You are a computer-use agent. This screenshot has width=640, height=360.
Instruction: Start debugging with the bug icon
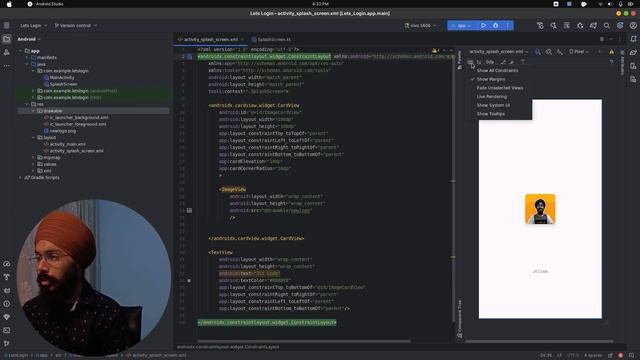pos(496,25)
